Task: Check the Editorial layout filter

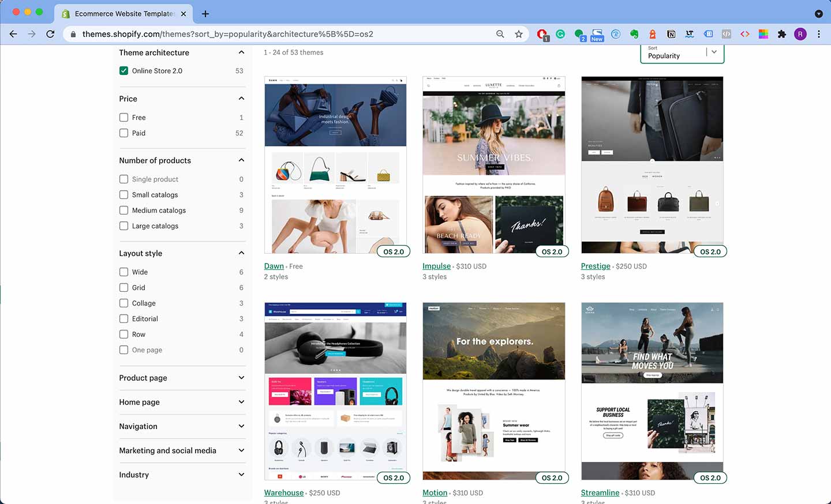Action: click(123, 319)
